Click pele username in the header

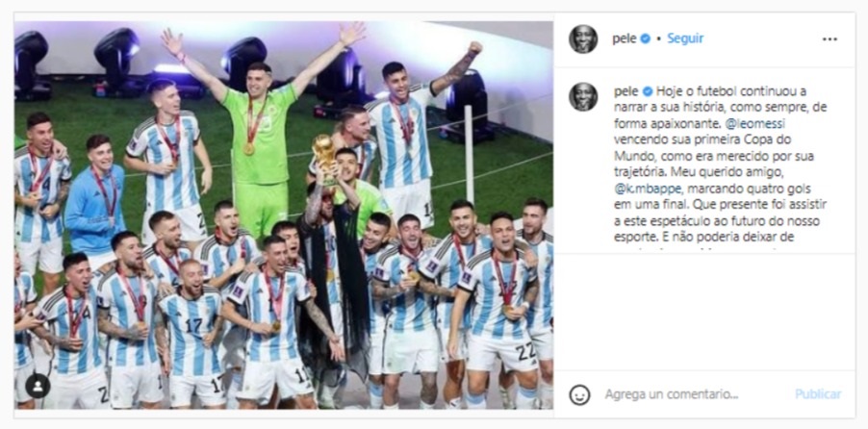click(625, 39)
